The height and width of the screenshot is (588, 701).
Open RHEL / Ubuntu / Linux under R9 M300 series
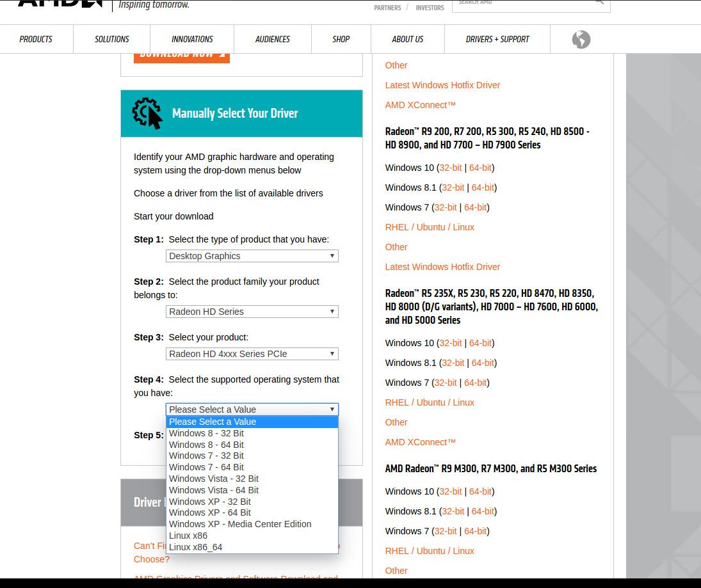pos(430,551)
